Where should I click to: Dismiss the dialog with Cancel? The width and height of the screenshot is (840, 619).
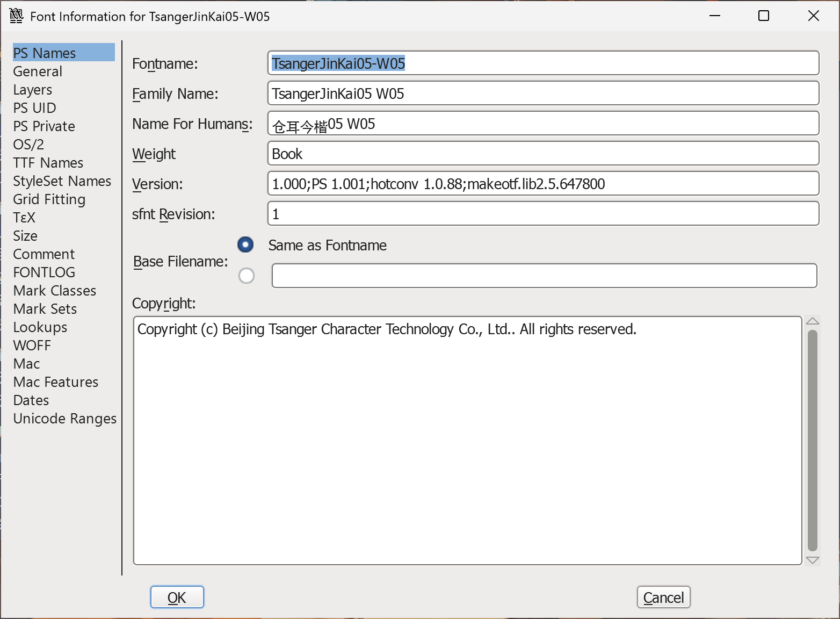pyautogui.click(x=664, y=597)
